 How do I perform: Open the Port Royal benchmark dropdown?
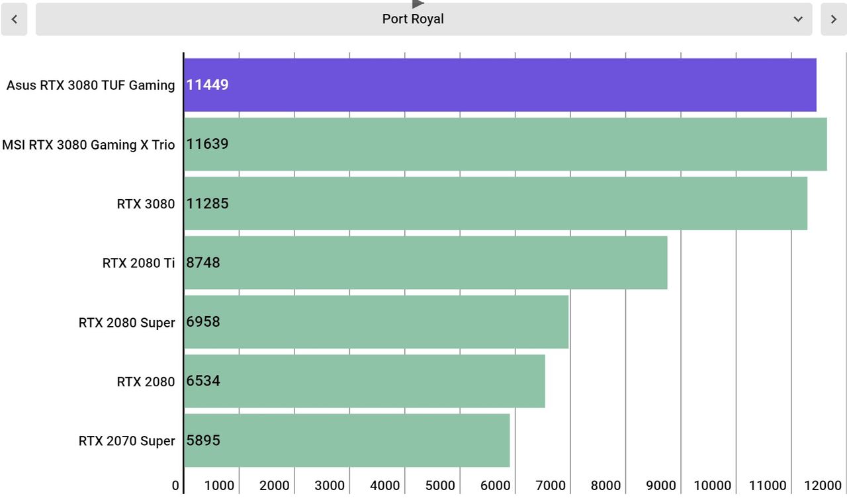pyautogui.click(x=423, y=19)
